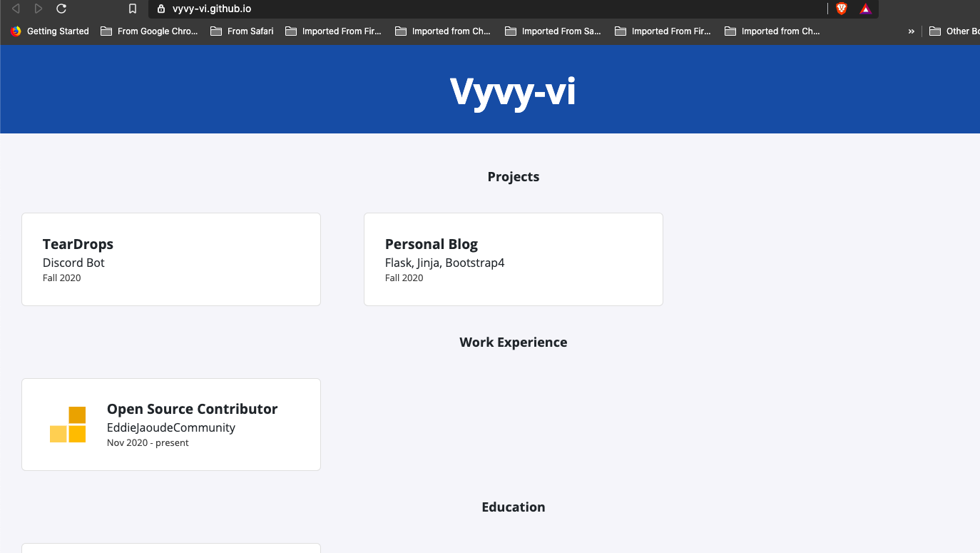Click the vyvy-vi.github.io address field

coord(488,9)
